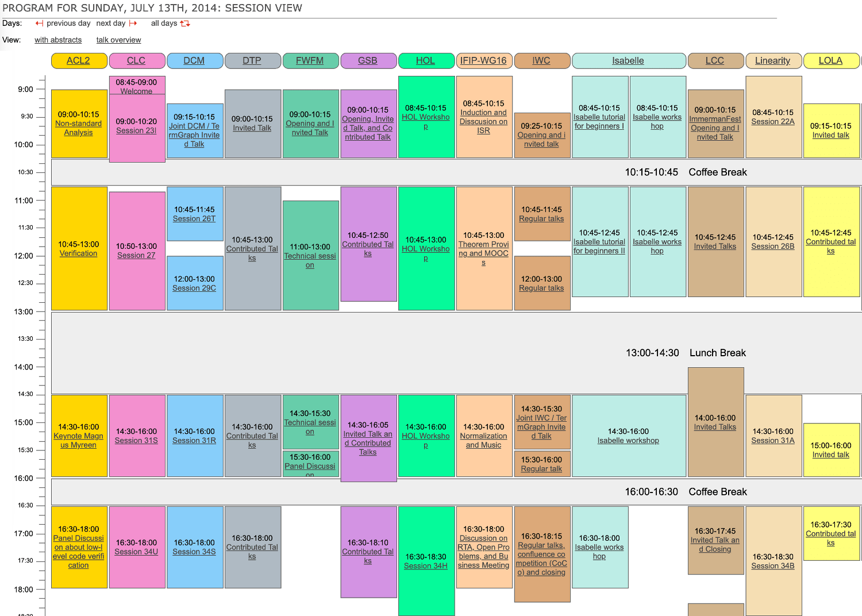The height and width of the screenshot is (616, 862).
Task: Open the IFIP-WG16 track tab
Action: [484, 61]
